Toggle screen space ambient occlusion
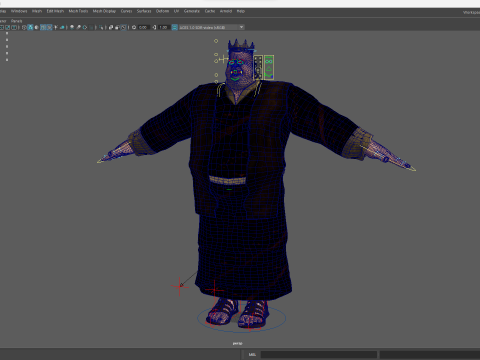 pos(72,27)
